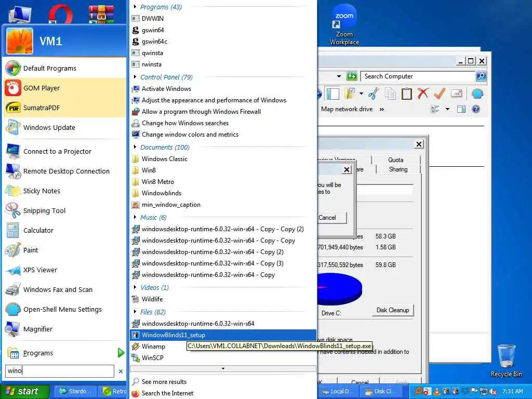Open Allow a program through Windows Firewall
532x399 pixels.
tap(223, 112)
